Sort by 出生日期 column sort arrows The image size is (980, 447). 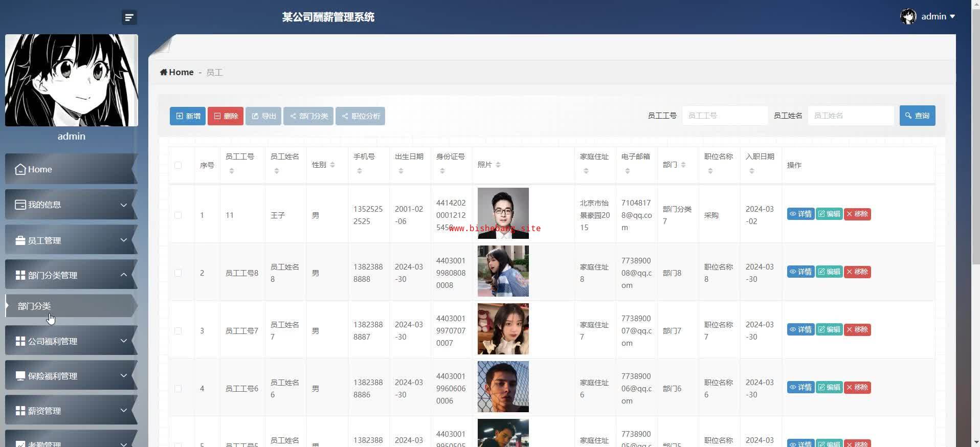point(401,171)
